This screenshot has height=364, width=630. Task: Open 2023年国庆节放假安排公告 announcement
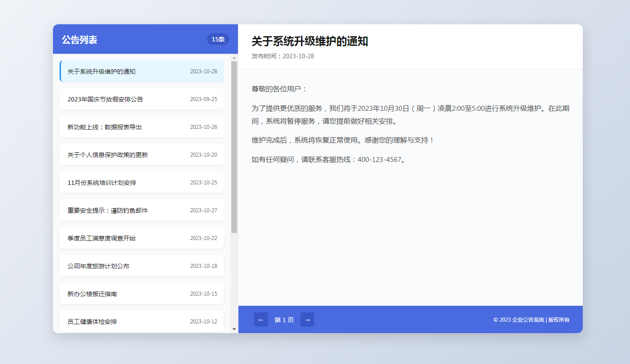(142, 99)
